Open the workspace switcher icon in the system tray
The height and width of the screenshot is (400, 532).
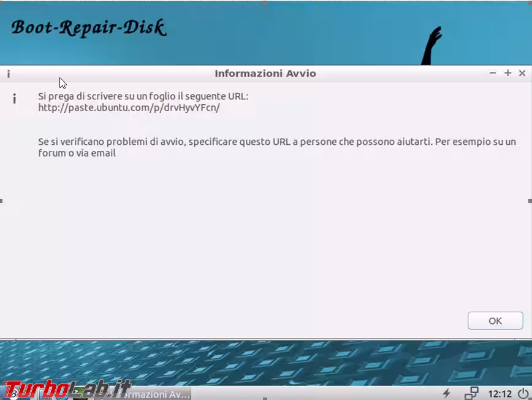pos(473,393)
